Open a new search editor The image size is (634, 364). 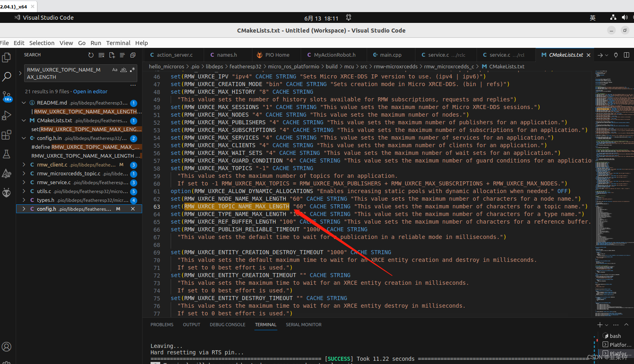(x=112, y=55)
